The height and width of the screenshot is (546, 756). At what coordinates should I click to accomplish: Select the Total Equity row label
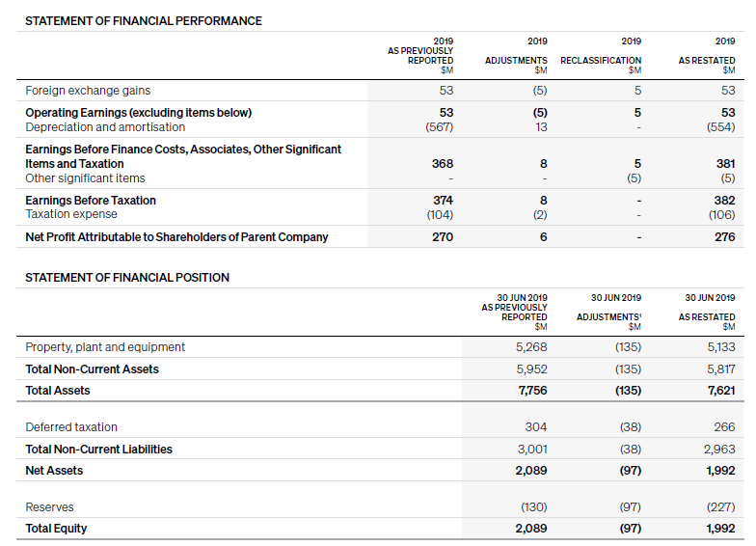[x=56, y=529]
